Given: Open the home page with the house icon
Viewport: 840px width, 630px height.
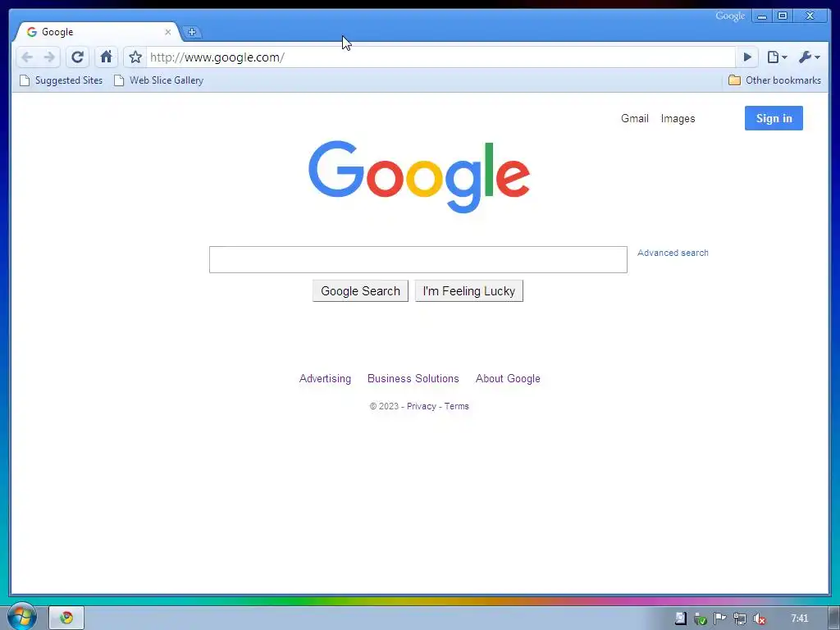Looking at the screenshot, I should (x=106, y=57).
